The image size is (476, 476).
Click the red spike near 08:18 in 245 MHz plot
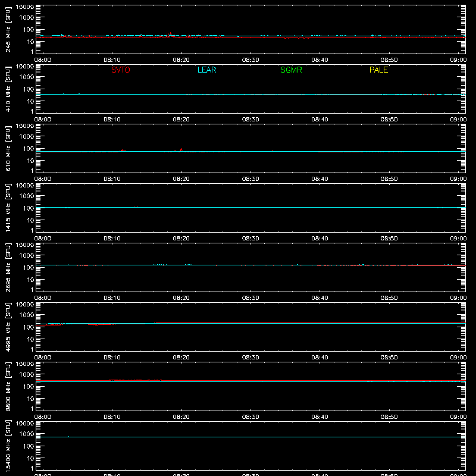pos(170,34)
